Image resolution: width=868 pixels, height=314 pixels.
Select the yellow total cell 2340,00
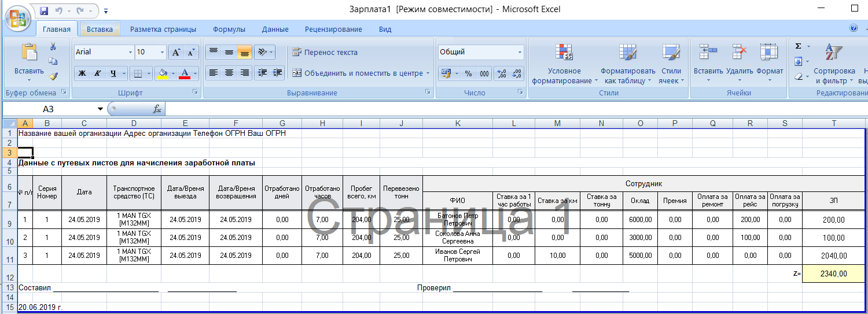tap(834, 274)
